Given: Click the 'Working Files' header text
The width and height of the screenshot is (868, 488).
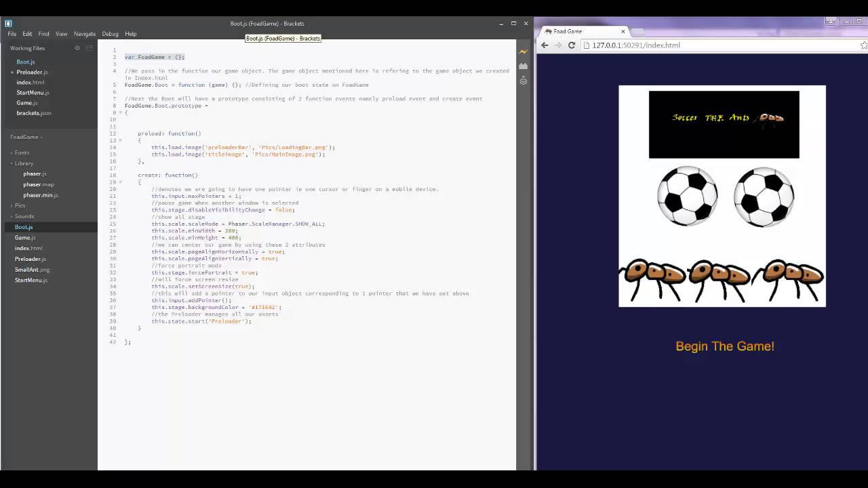Looking at the screenshot, I should click(x=27, y=48).
